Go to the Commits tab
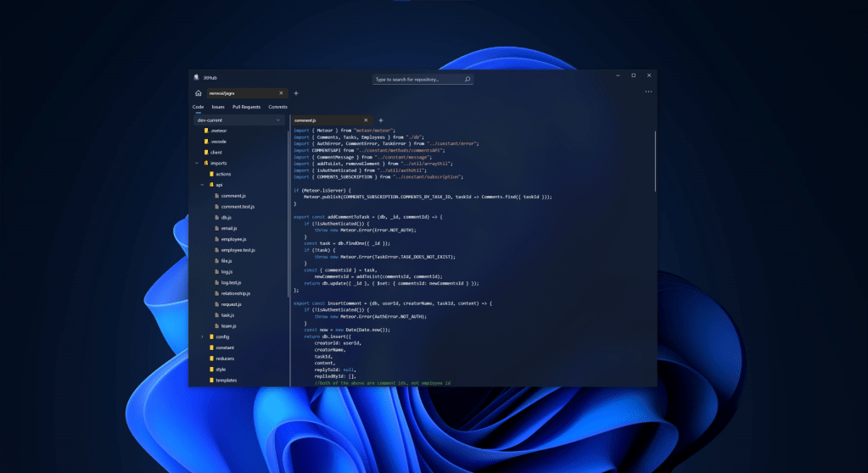The image size is (868, 473). point(277,107)
